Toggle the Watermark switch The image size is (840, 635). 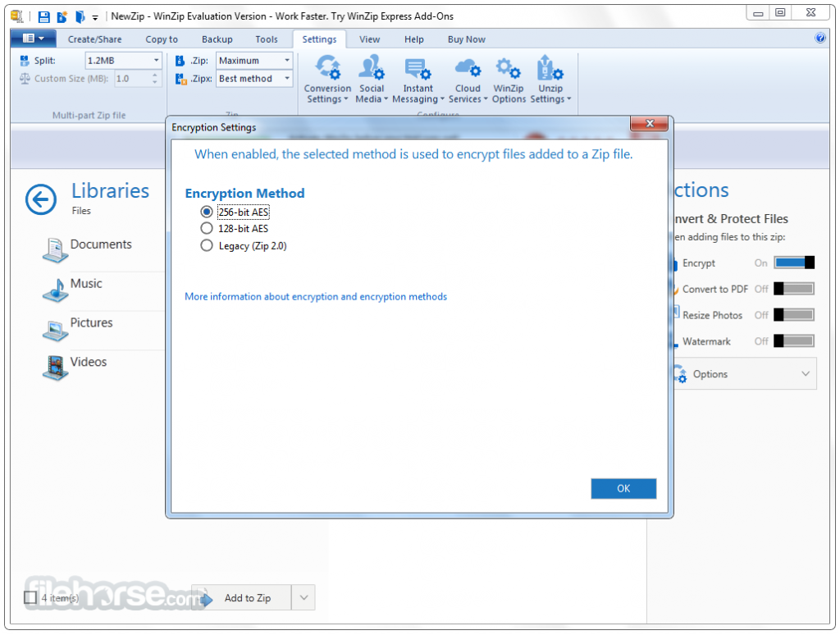tap(794, 340)
